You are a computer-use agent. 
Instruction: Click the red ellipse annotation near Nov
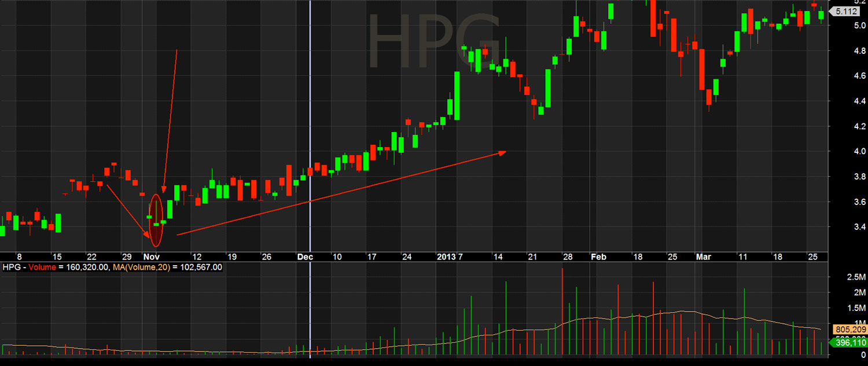click(x=156, y=221)
